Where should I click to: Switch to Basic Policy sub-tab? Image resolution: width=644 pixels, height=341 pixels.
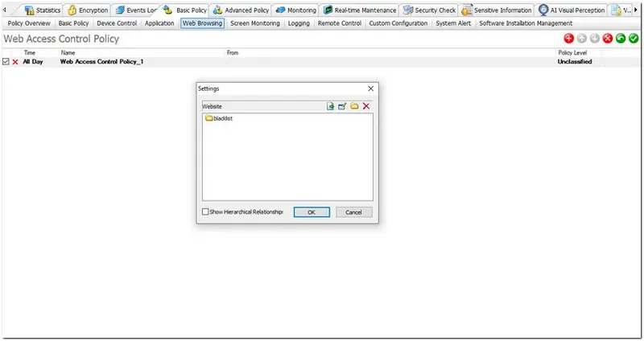click(x=73, y=23)
